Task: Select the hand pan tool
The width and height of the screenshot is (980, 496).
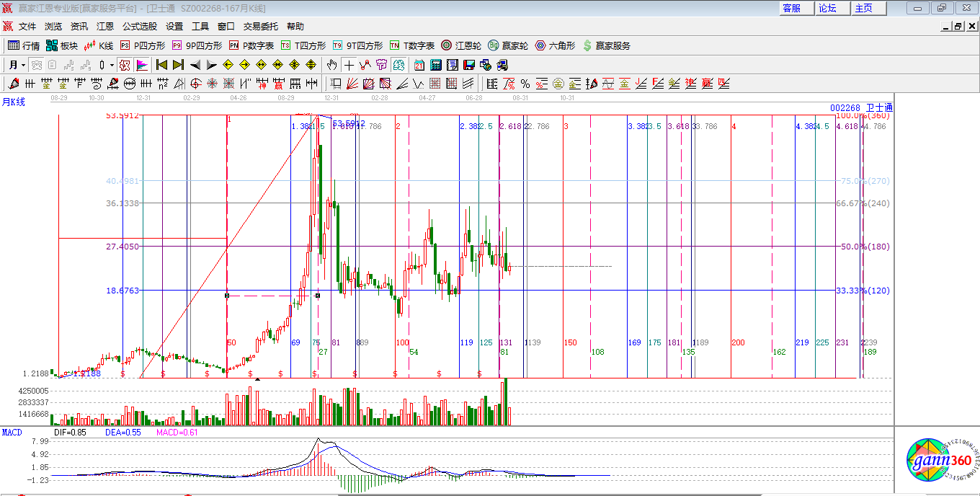Action: click(332, 65)
